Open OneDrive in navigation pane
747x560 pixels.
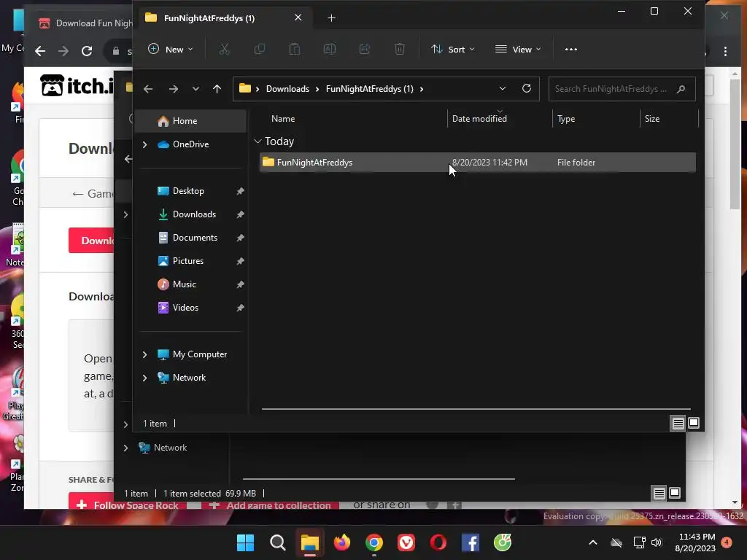coord(190,144)
